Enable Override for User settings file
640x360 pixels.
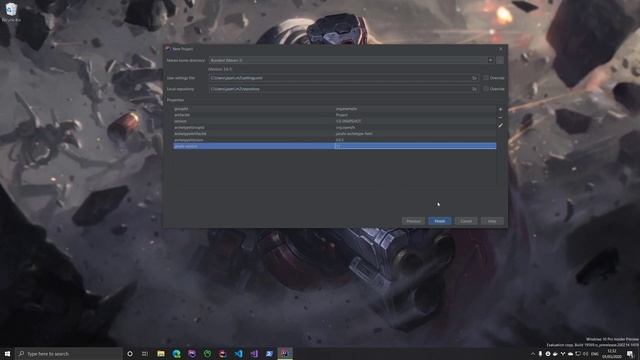[x=486, y=78]
